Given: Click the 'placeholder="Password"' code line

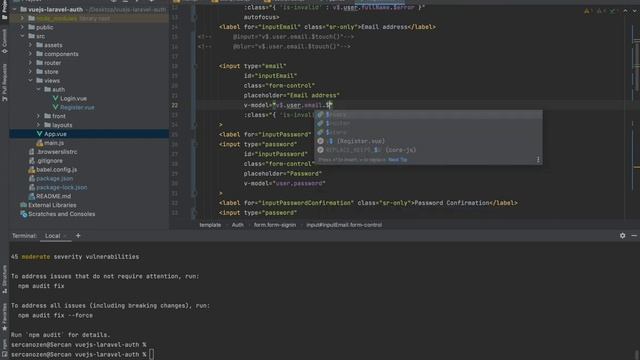Looking at the screenshot, I should [283, 173].
